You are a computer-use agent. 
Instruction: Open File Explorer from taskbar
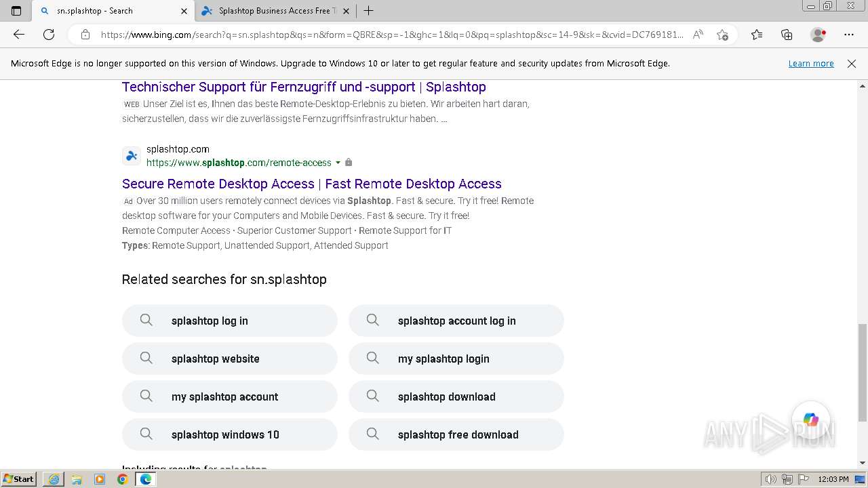tap(77, 479)
